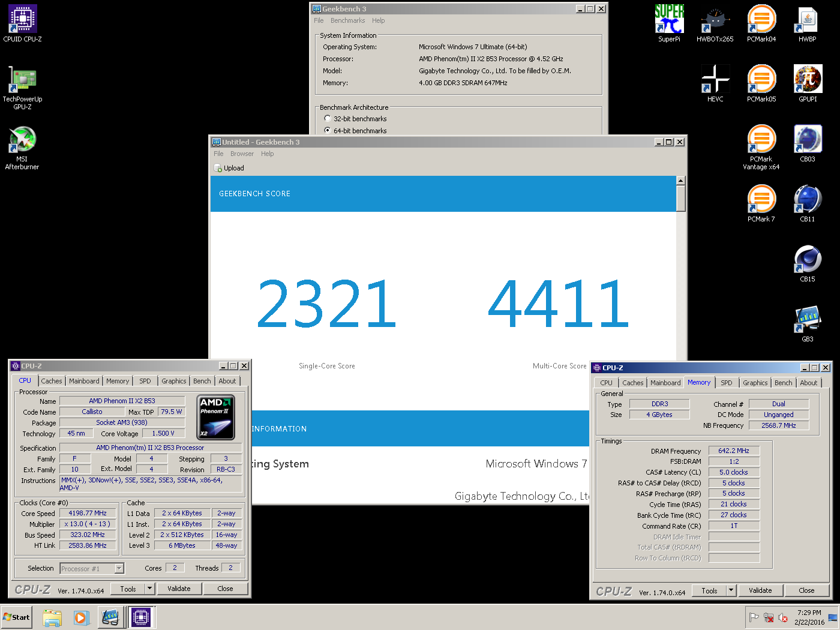Switch to Caches tab in left CPU-Z
This screenshot has height=630, width=840.
[x=52, y=381]
